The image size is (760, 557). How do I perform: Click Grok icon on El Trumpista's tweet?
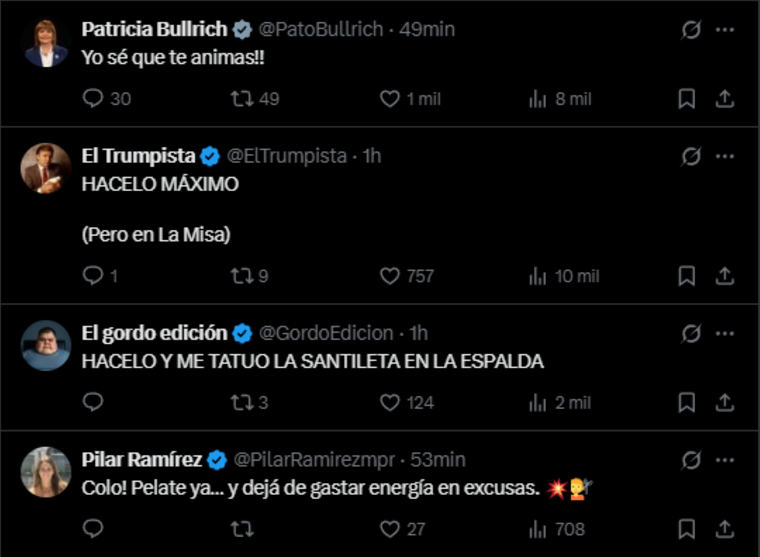coord(690,156)
